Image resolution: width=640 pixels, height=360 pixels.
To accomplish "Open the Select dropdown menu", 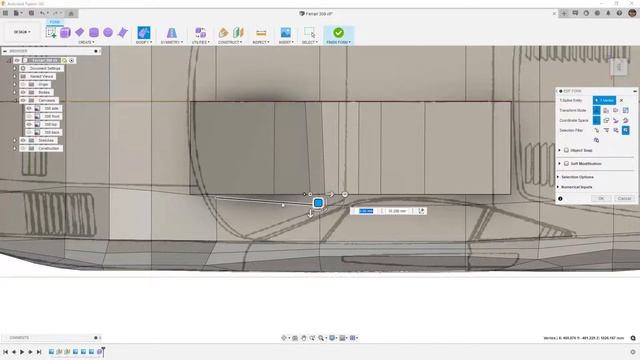I will click(x=309, y=42).
